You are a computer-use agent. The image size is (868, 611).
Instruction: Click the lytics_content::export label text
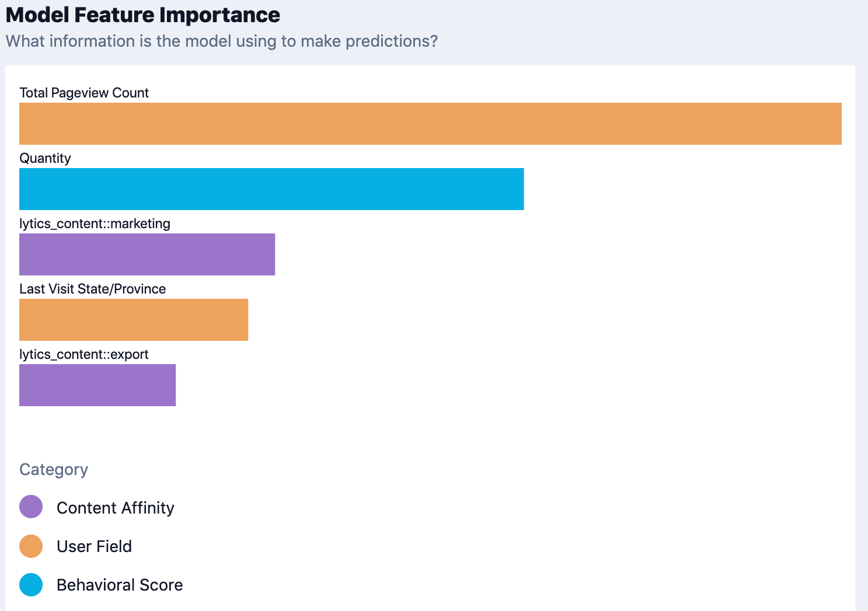pos(84,354)
